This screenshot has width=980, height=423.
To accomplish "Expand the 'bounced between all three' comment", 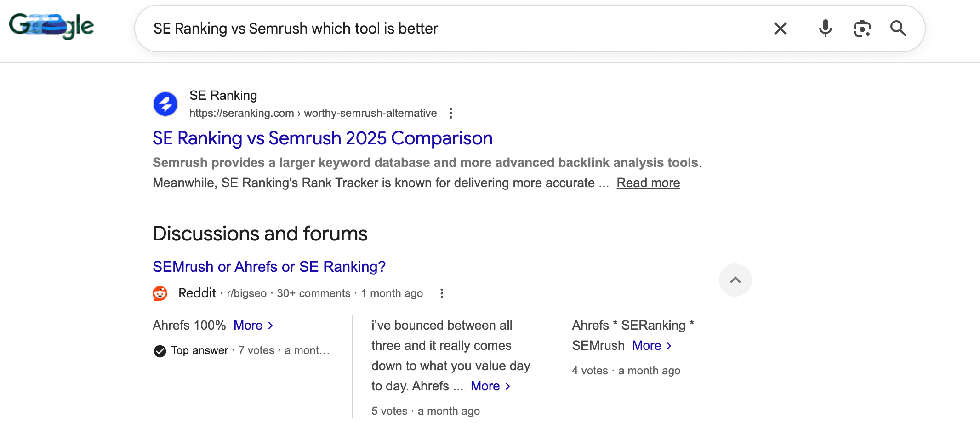I will click(485, 386).
